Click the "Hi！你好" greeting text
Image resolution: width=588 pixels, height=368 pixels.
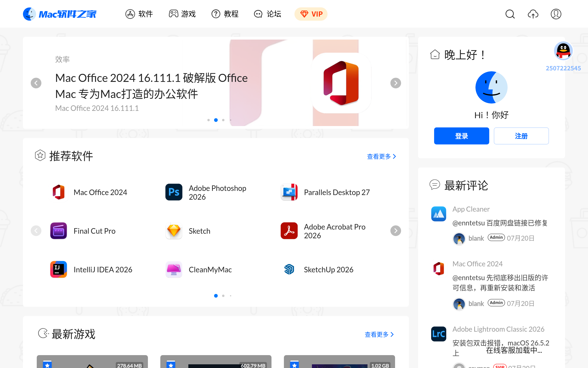click(491, 115)
